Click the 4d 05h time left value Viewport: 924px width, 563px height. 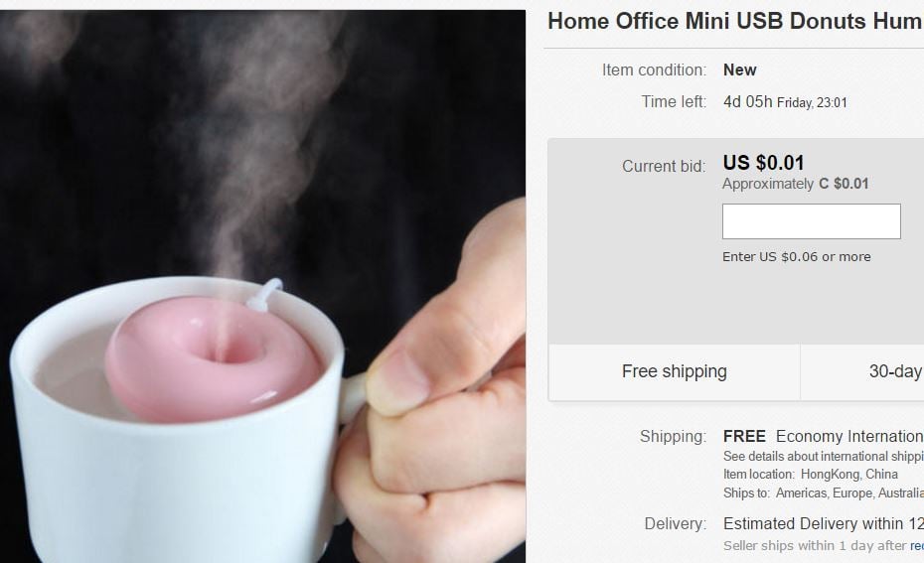point(747,102)
